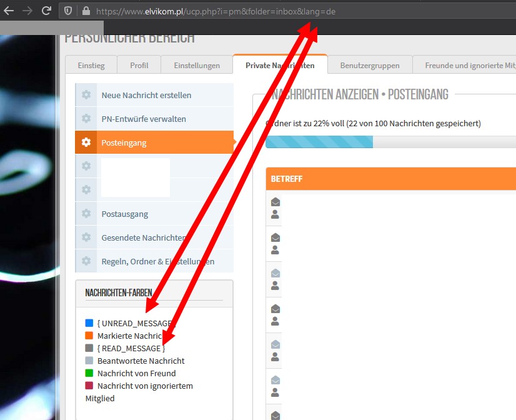Click the NACHRICHTEN-FARBEN heading
The width and height of the screenshot is (516, 420).
(x=119, y=292)
